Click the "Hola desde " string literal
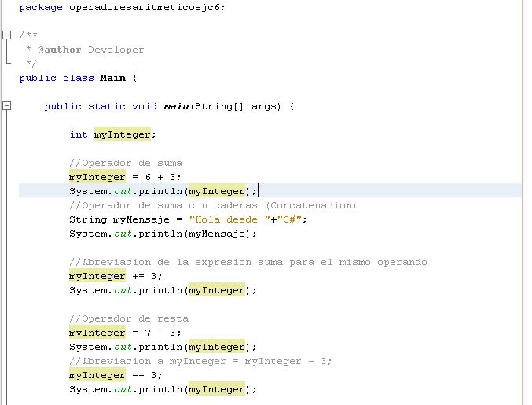Image resolution: width=532 pixels, height=405 pixels. pyautogui.click(x=229, y=219)
